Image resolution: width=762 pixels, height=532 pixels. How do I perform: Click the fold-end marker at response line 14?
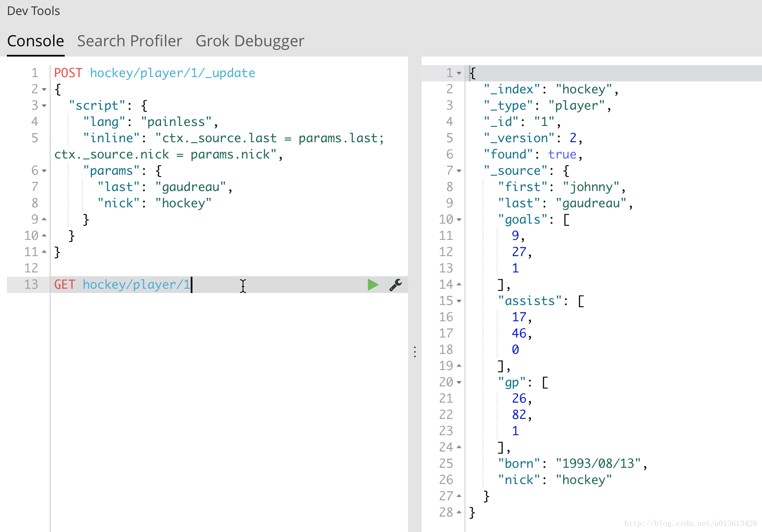[x=459, y=284]
